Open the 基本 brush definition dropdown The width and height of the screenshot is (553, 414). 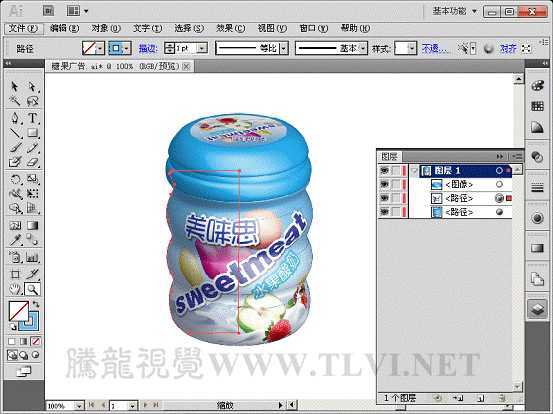(x=363, y=48)
